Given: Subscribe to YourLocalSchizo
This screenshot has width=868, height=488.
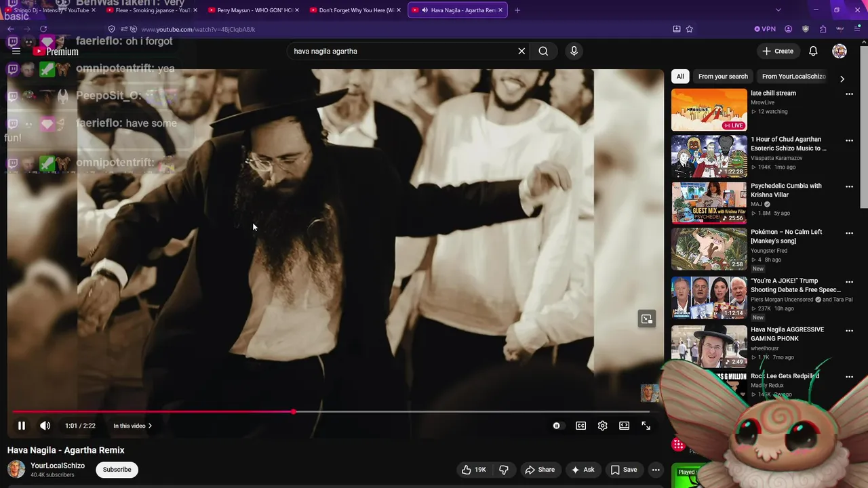Looking at the screenshot, I should 117,470.
